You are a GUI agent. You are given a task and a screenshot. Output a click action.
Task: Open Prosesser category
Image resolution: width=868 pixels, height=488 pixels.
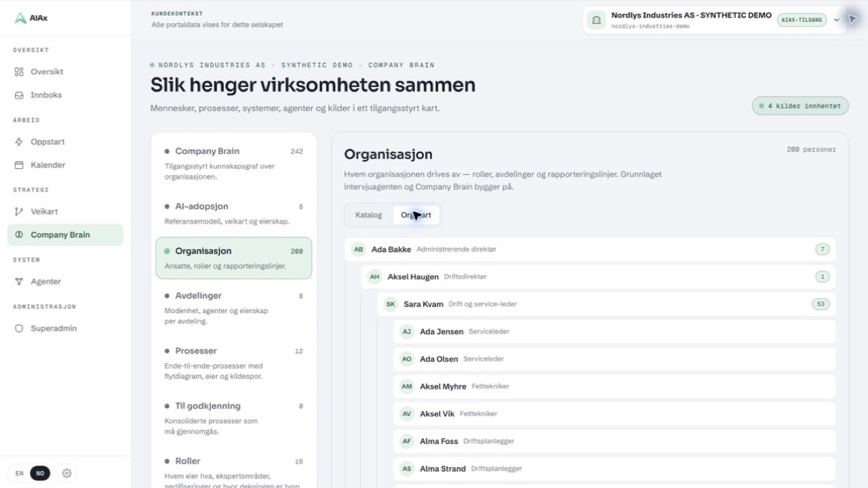[x=234, y=363]
